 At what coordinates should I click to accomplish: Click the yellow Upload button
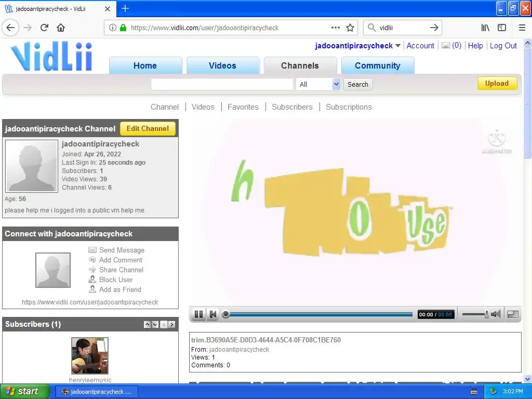(x=497, y=84)
